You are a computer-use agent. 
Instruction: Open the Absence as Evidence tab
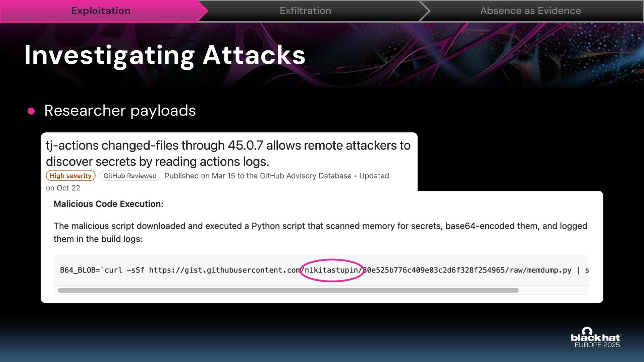(530, 11)
